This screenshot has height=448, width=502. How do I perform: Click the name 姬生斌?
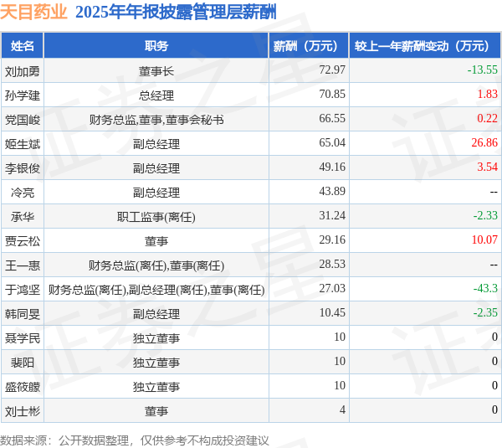point(23,143)
